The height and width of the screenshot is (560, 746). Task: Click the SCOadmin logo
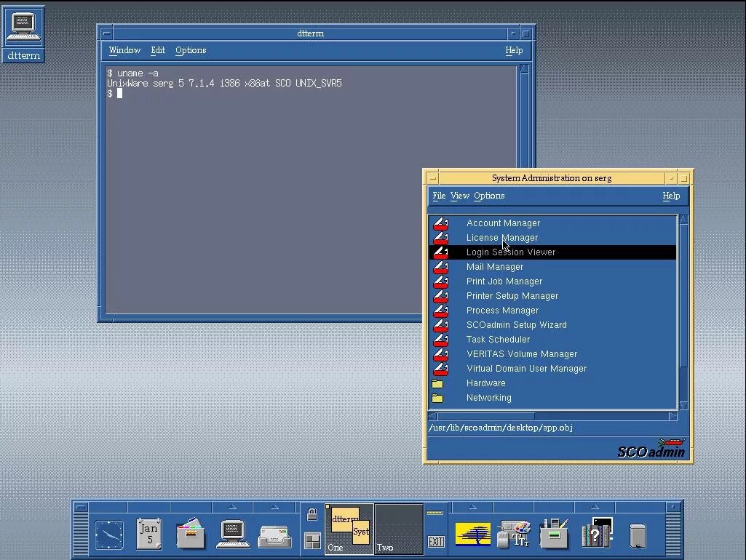[x=651, y=449]
